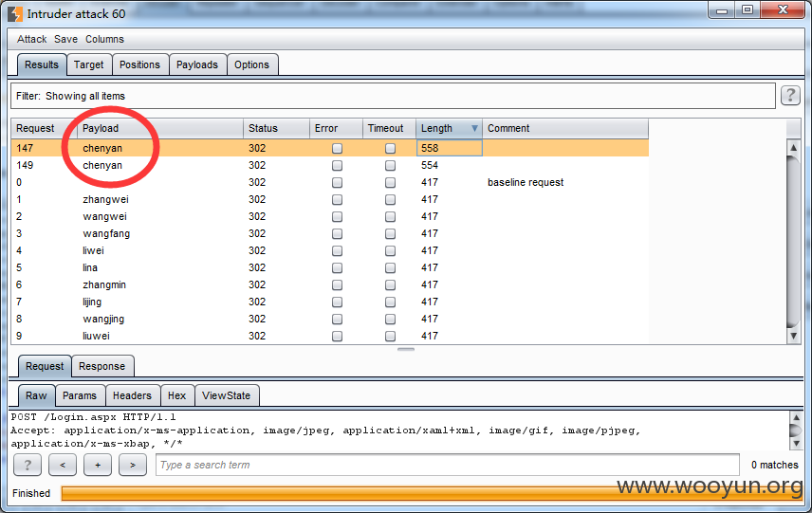Toggle Timeout checkbox for request 147
812x513 pixels.
(390, 149)
